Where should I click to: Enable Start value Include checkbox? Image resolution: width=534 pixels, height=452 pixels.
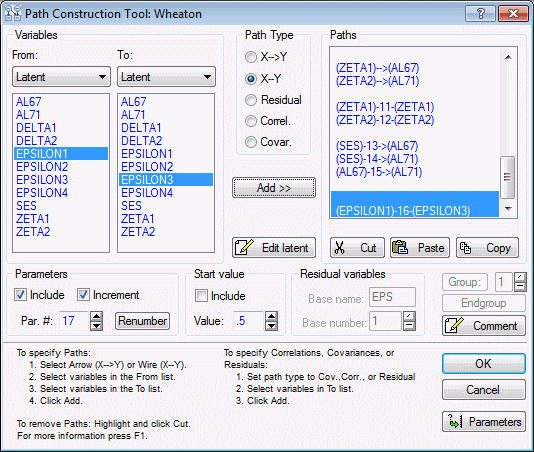coord(201,295)
